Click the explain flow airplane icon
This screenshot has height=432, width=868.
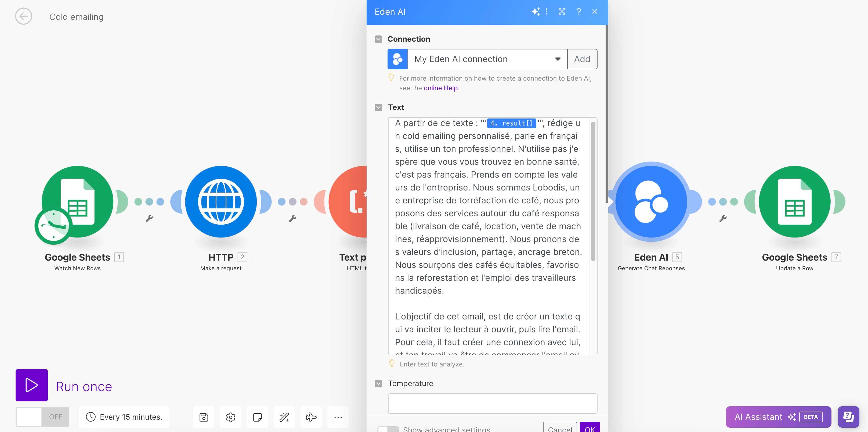click(311, 417)
